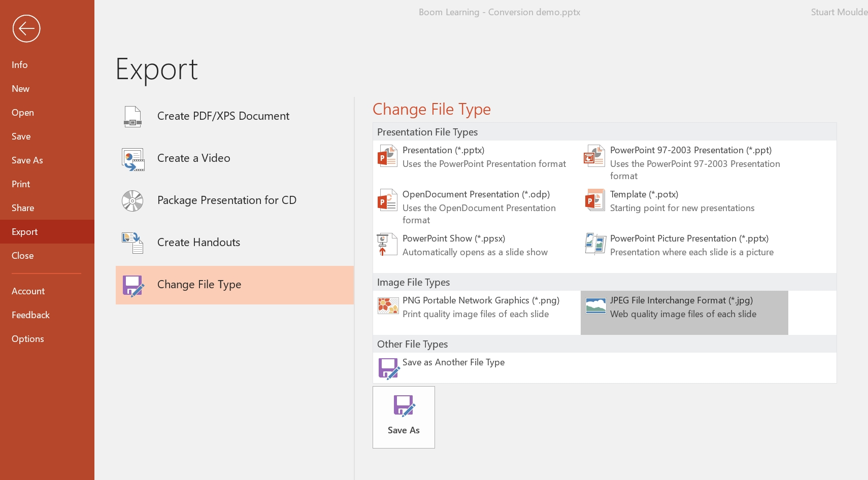The image size is (868, 480).
Task: Go to the Open page
Action: click(47, 112)
